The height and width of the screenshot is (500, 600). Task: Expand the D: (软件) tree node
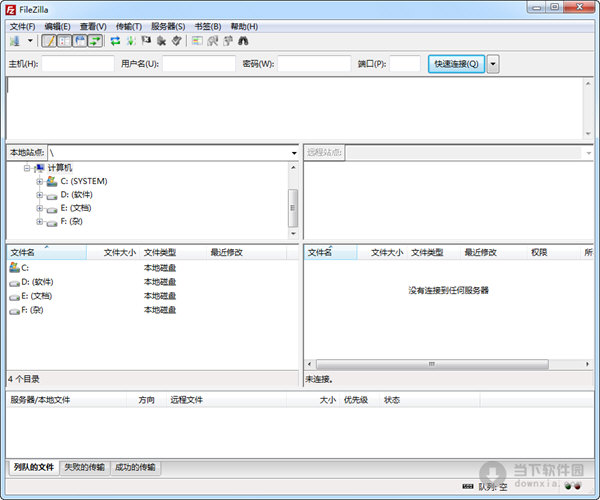[39, 195]
